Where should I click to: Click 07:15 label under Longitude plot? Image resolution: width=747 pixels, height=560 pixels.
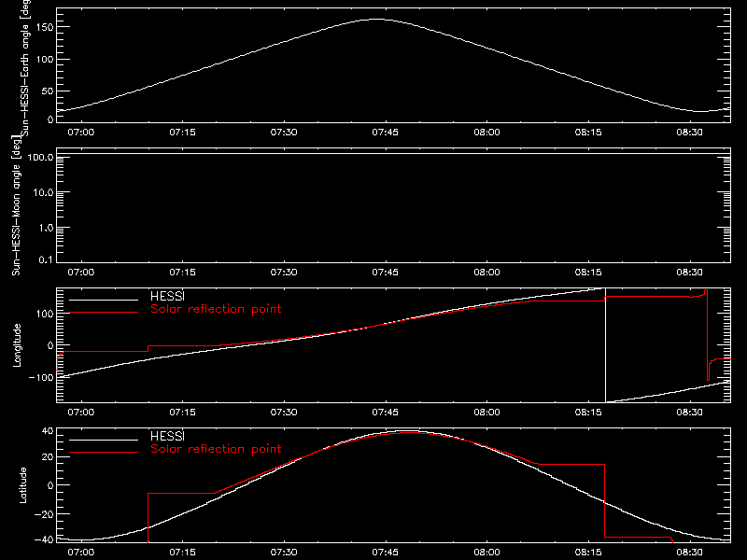pos(182,412)
